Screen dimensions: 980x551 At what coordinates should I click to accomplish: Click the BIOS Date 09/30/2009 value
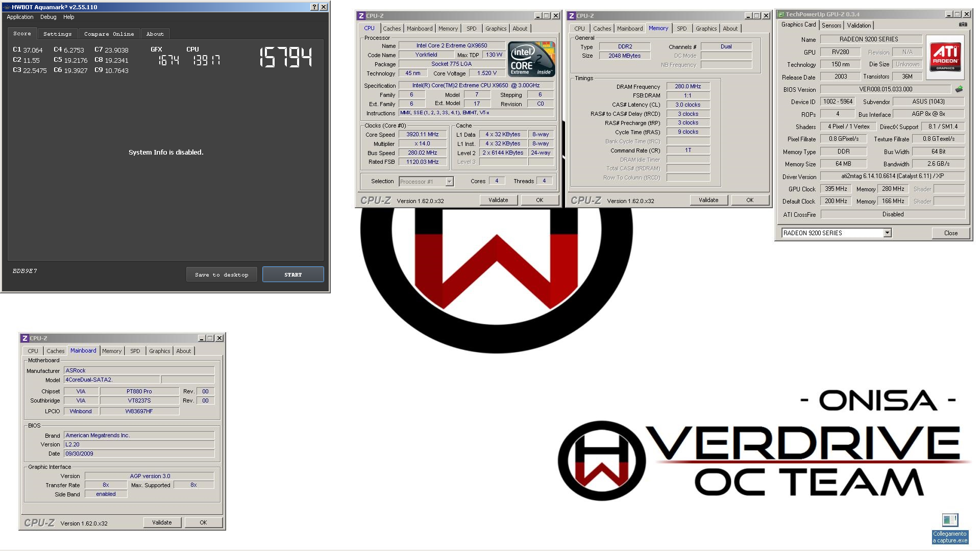(139, 454)
